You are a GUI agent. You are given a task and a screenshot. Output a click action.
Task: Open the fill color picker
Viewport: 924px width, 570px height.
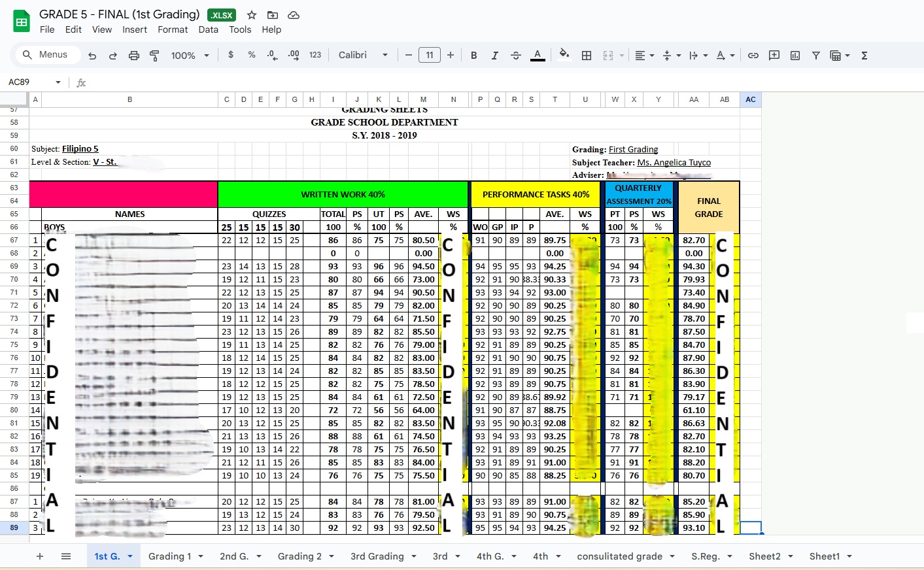(564, 55)
